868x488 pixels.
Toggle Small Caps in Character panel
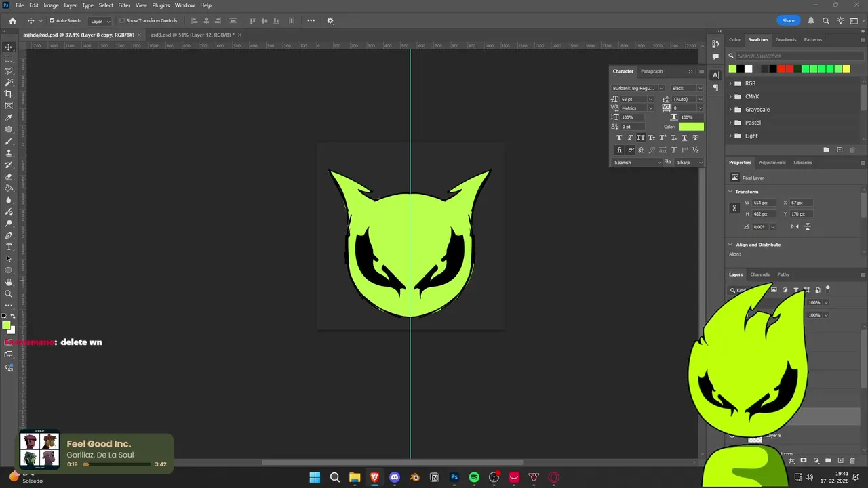point(652,138)
